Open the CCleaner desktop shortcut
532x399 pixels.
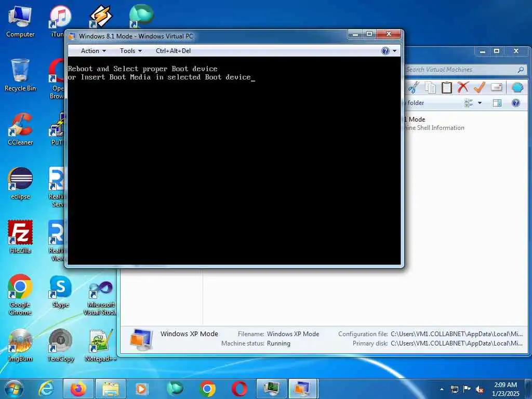20,129
